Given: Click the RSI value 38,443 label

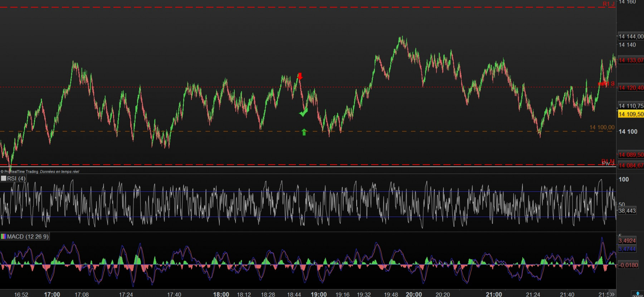Looking at the screenshot, I should (627, 211).
